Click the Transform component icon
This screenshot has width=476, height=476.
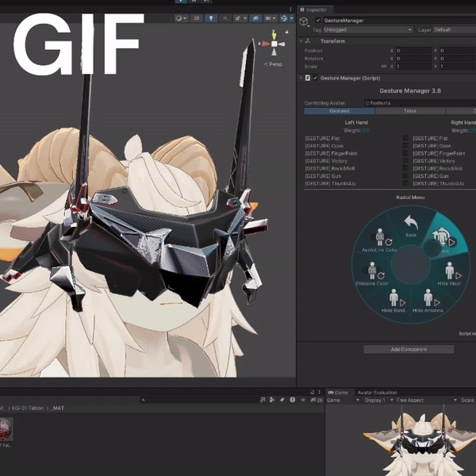click(x=308, y=41)
